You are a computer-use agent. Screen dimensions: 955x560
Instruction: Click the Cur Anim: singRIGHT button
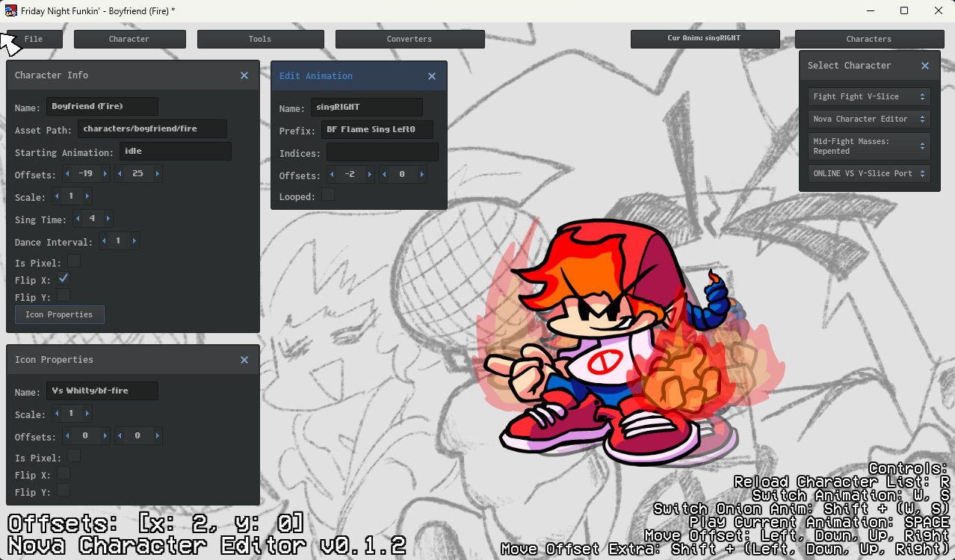[x=704, y=38]
